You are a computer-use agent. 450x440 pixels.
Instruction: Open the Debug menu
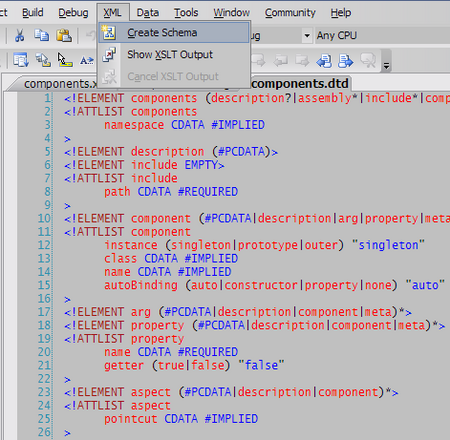[x=73, y=13]
